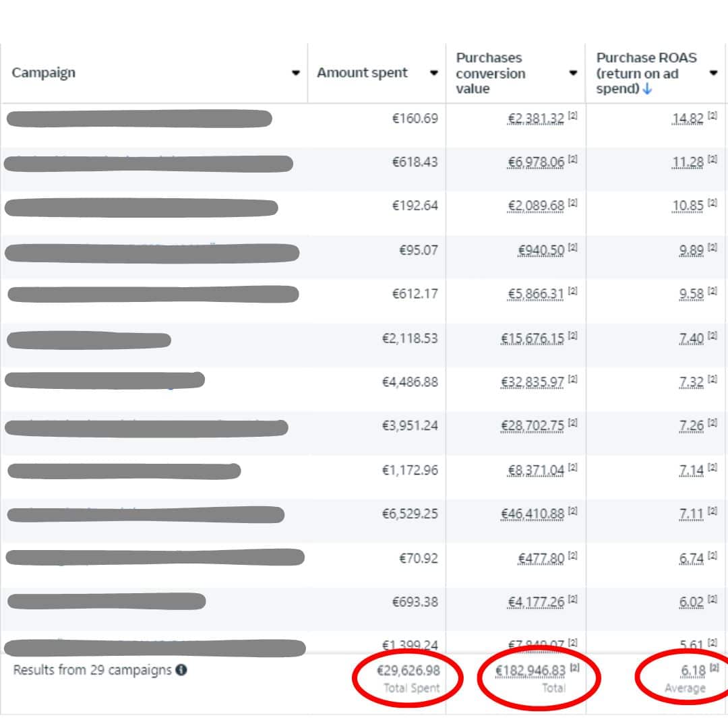728x728 pixels.
Task: Click the 14.82 ROAS value link
Action: [x=688, y=119]
